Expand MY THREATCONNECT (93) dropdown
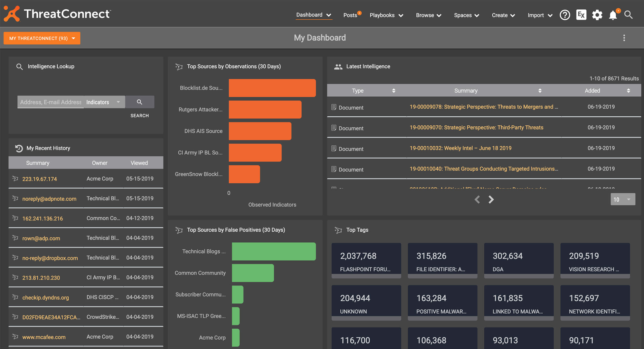Viewport: 644px width, 349px height. tap(42, 38)
